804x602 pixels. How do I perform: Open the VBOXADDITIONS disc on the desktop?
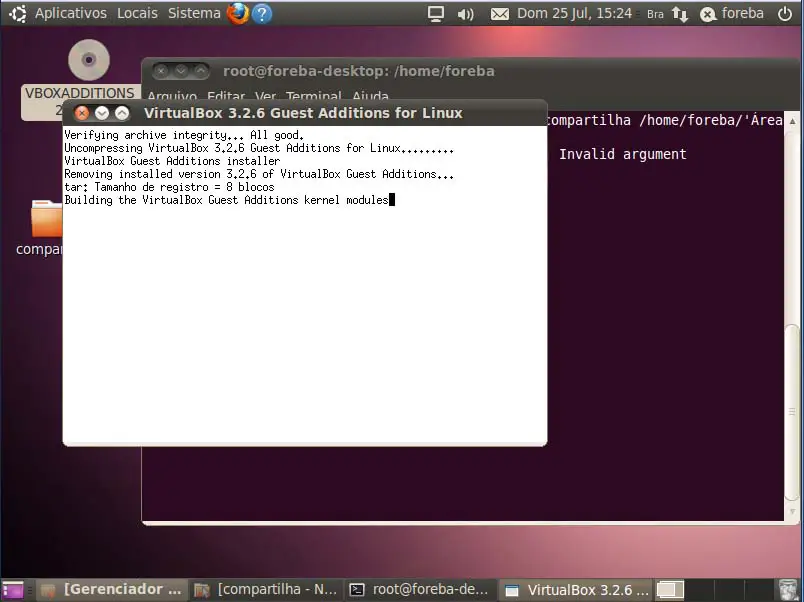click(x=89, y=60)
